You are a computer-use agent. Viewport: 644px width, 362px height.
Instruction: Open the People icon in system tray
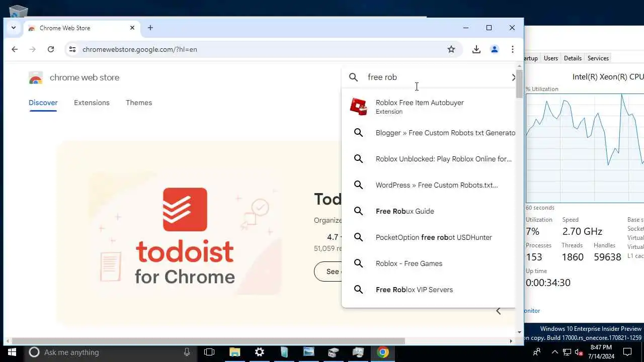tap(537, 352)
